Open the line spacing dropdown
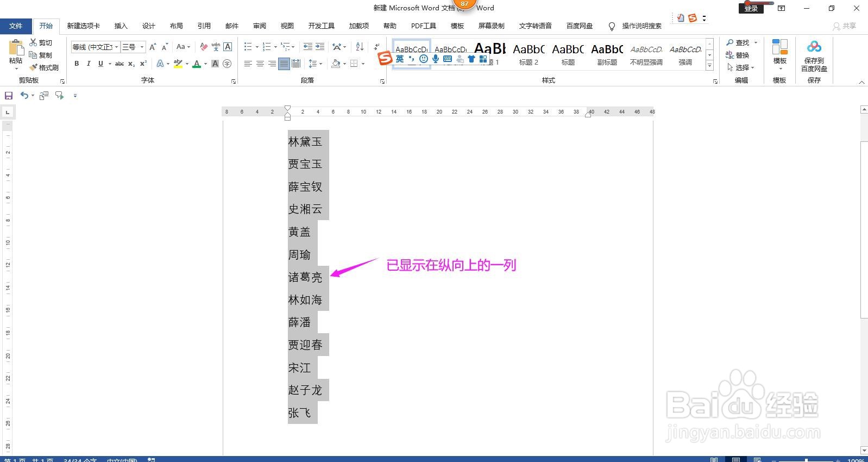The image size is (868, 462). point(316,64)
